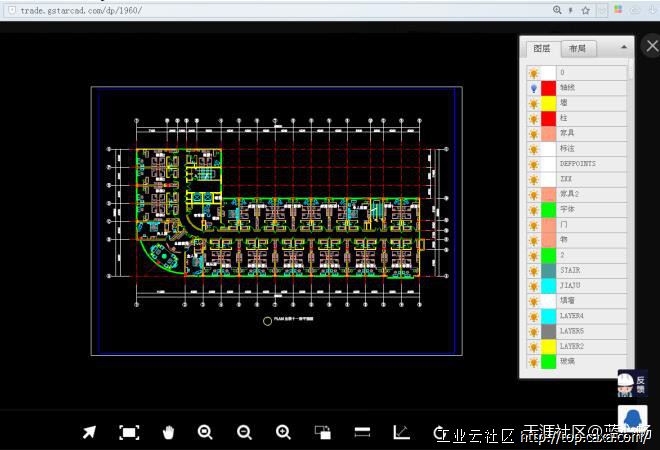Turn off the DEFPOINTS layer lightbulb
Viewport: 660px width, 450px height.
click(x=534, y=163)
